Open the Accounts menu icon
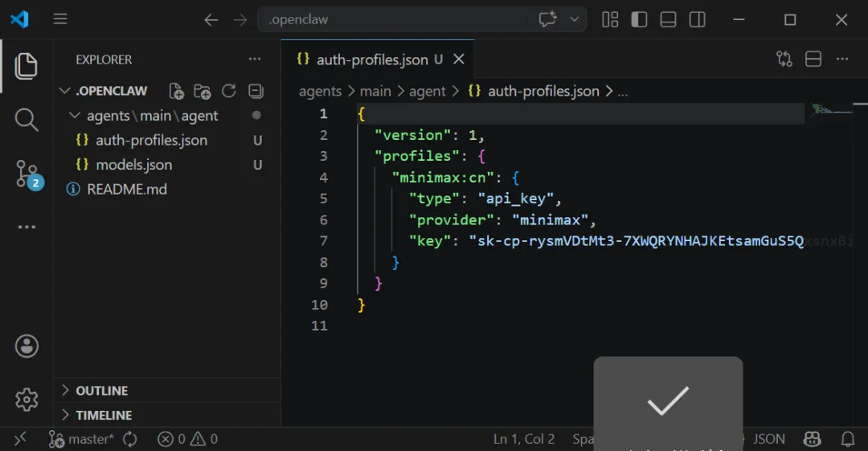Image resolution: width=868 pixels, height=451 pixels. (x=26, y=346)
